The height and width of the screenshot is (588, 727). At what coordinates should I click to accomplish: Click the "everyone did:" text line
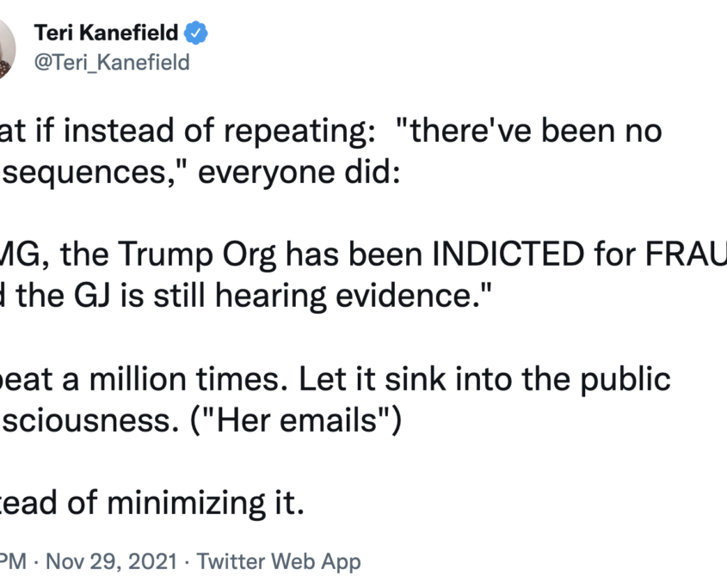[x=299, y=172]
